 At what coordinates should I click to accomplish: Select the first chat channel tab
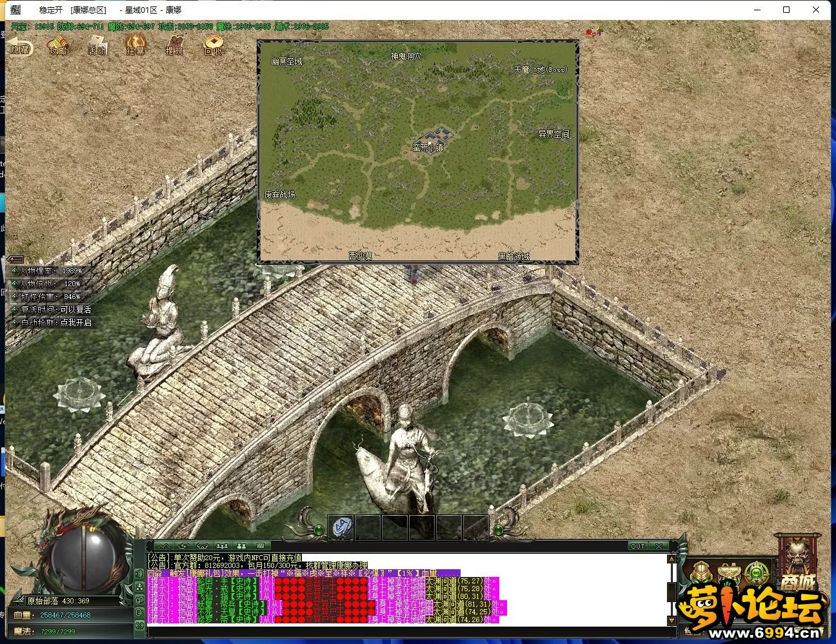click(x=164, y=546)
